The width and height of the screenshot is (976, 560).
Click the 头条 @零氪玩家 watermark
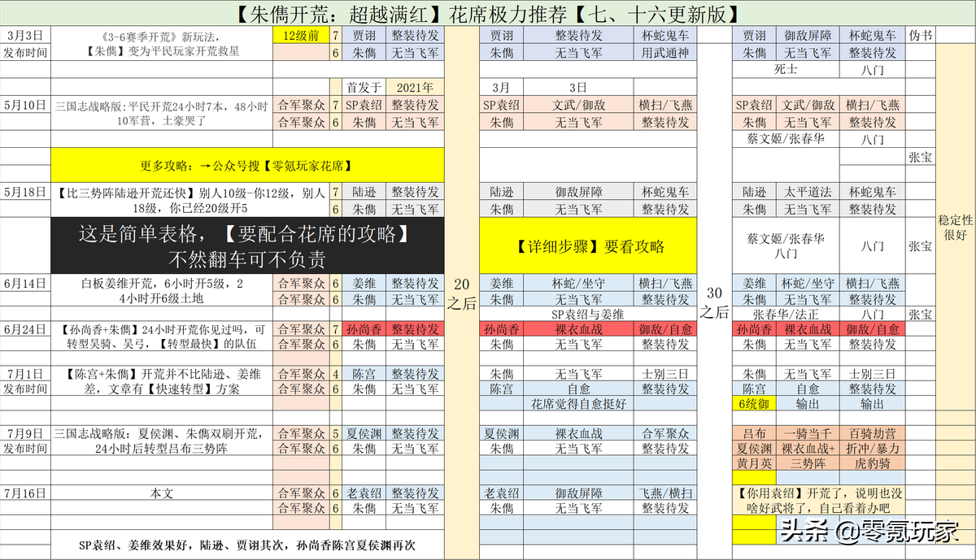point(871,533)
